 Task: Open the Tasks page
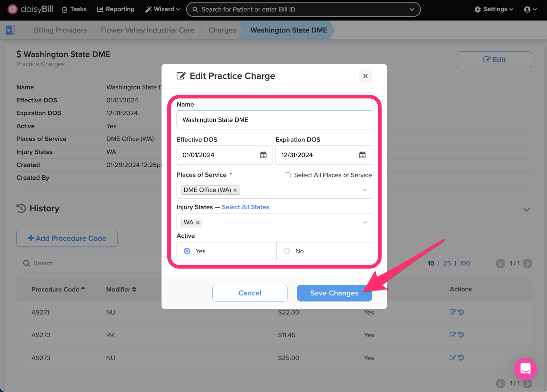point(74,9)
